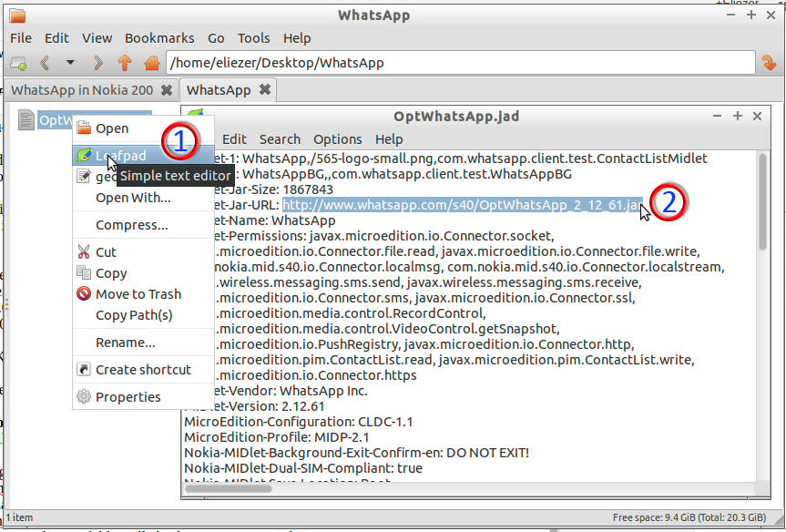The image size is (786, 532).
Task: Select the OptWhatsApp file icon in folder view
Action: pyautogui.click(x=26, y=120)
